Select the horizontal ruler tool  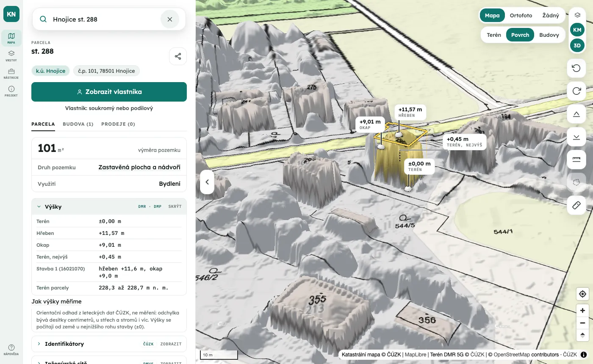coord(576,160)
